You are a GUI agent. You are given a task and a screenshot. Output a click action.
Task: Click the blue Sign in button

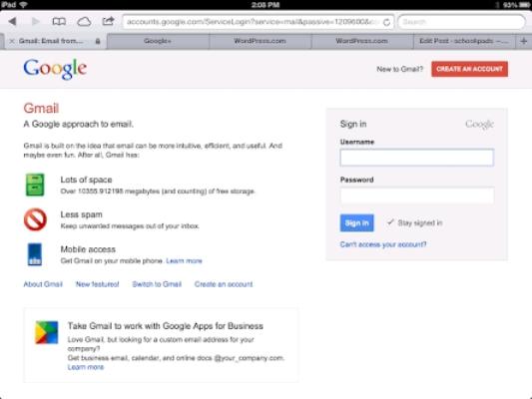356,222
